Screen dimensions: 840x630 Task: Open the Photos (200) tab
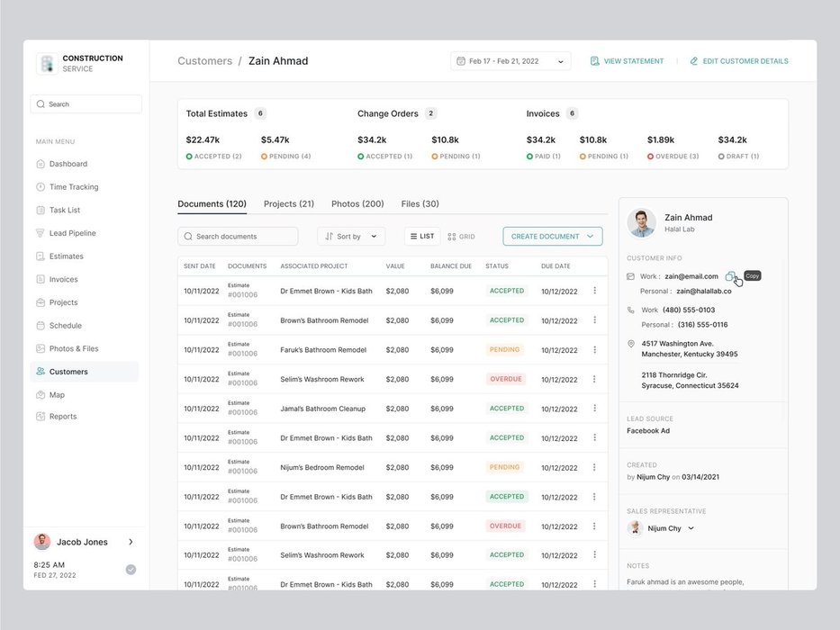point(357,204)
